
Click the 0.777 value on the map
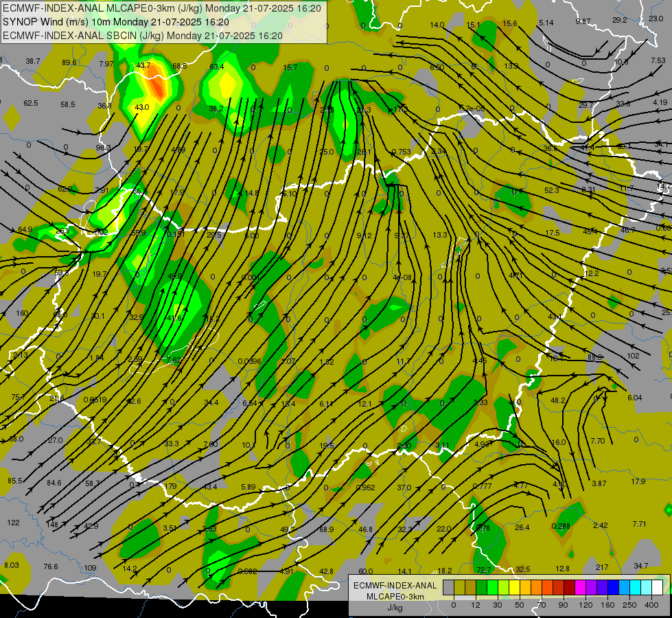coord(482,486)
